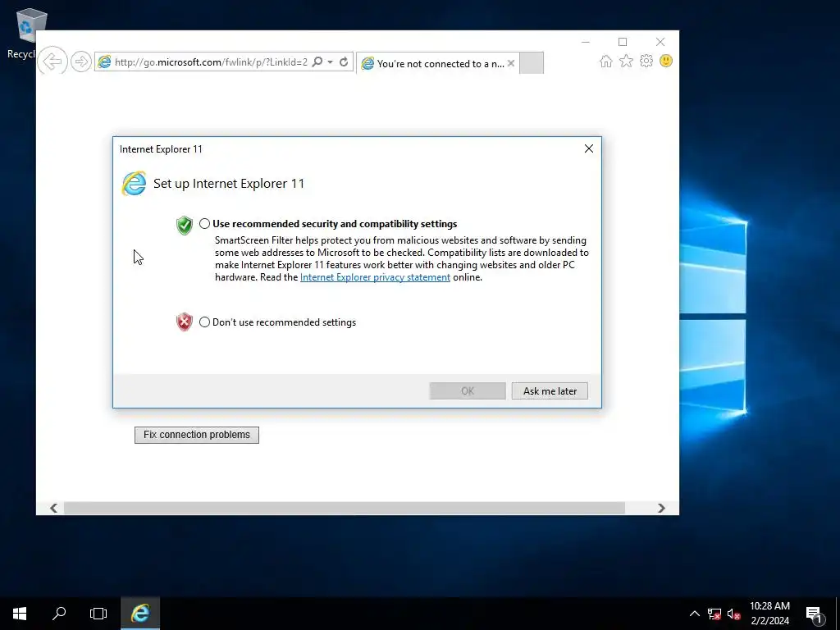Open Task View from the taskbar

pos(98,614)
